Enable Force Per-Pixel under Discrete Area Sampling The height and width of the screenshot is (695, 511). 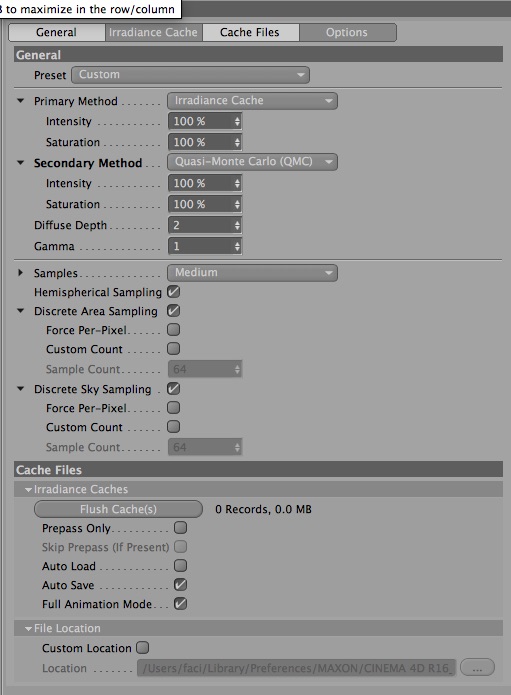(x=174, y=330)
